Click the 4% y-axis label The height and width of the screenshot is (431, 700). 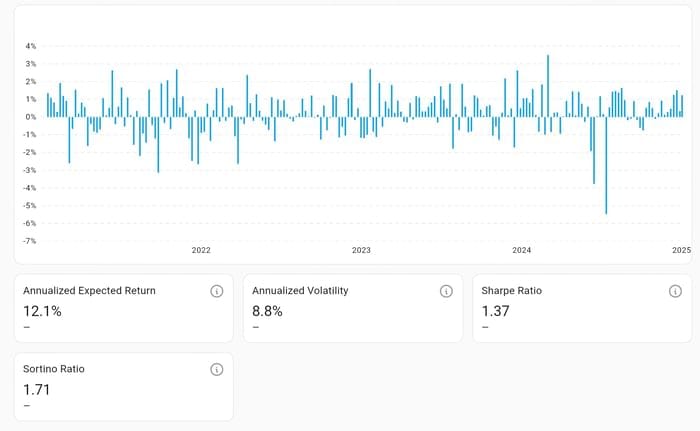(31, 46)
